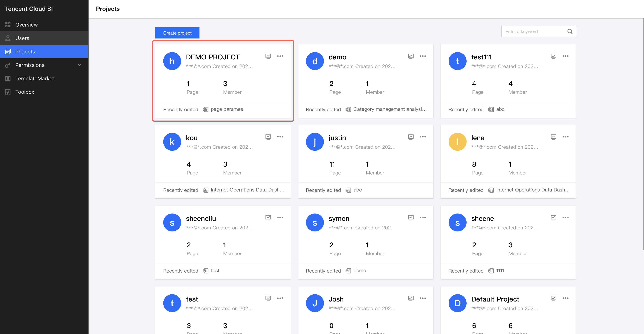
Task: Open the Overview page in sidebar
Action: [x=26, y=25]
